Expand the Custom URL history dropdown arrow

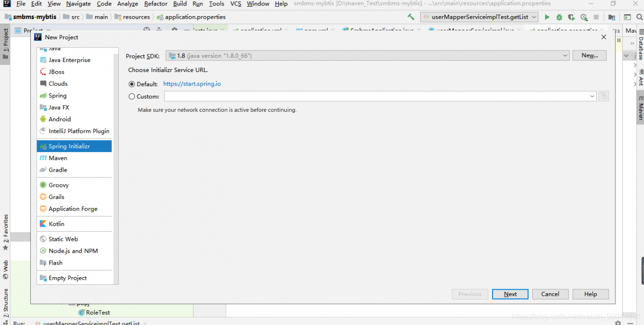click(592, 96)
